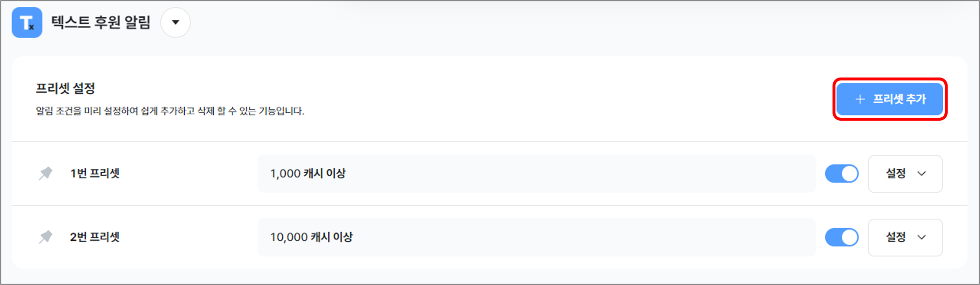Click the 2번 프리셋 label
This screenshot has width=980, height=285.
95,237
